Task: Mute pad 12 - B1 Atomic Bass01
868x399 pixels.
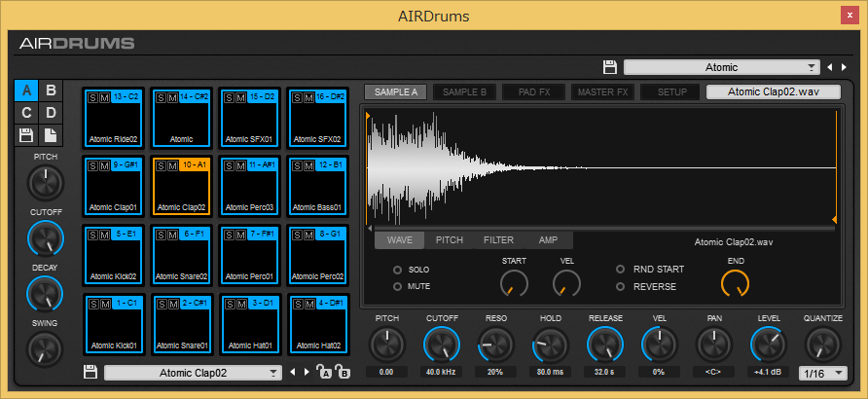Action: 308,165
